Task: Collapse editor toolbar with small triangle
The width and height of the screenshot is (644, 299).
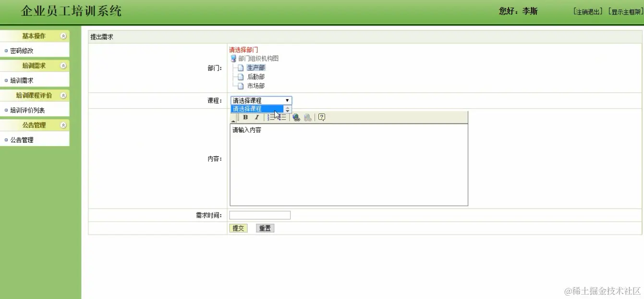Action: pyautogui.click(x=234, y=121)
